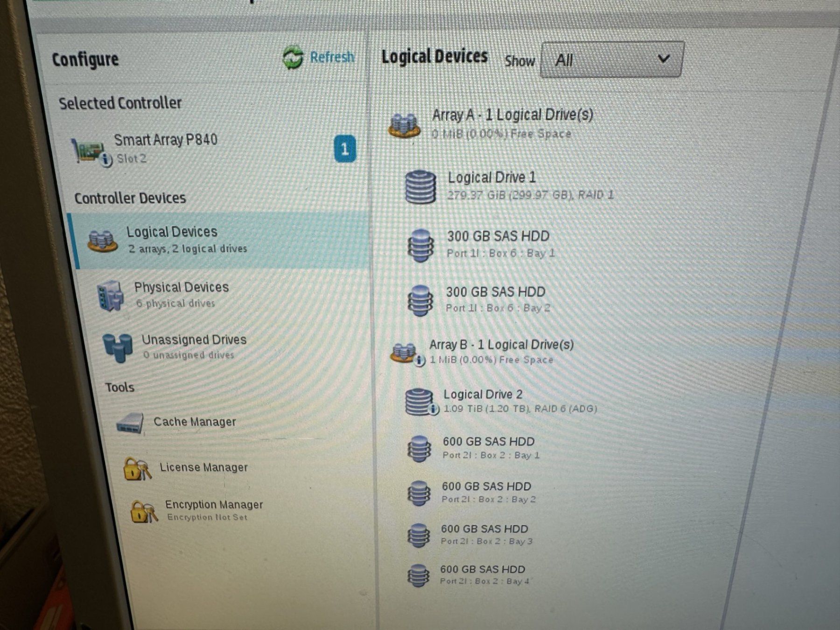Open License Manager tool
This screenshot has height=630, width=840.
[203, 467]
